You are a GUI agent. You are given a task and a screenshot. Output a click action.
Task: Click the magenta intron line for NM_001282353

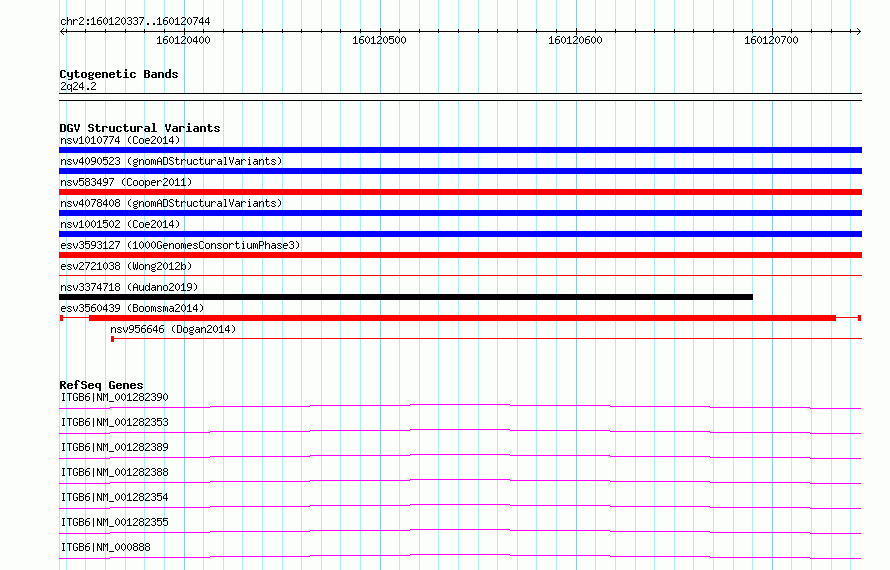click(460, 429)
